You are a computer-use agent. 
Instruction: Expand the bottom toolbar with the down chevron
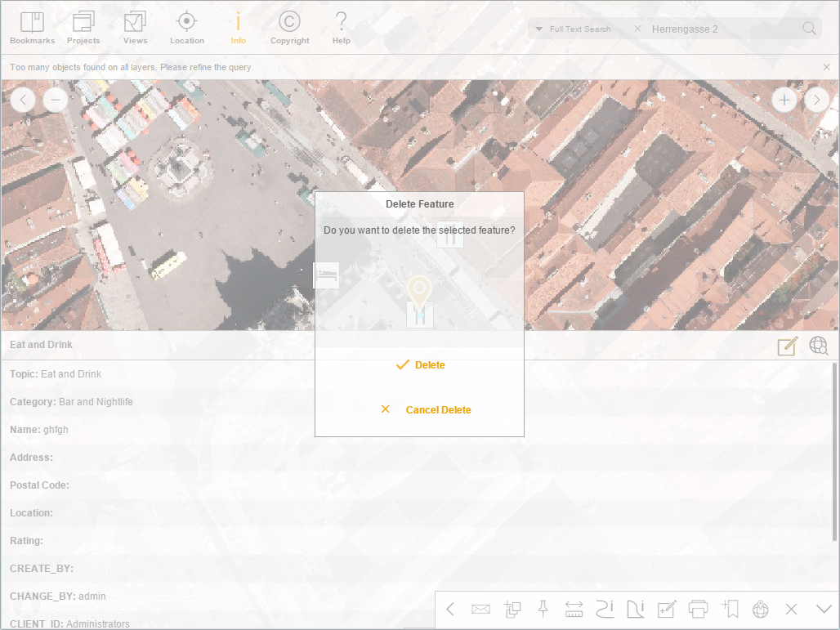click(823, 609)
